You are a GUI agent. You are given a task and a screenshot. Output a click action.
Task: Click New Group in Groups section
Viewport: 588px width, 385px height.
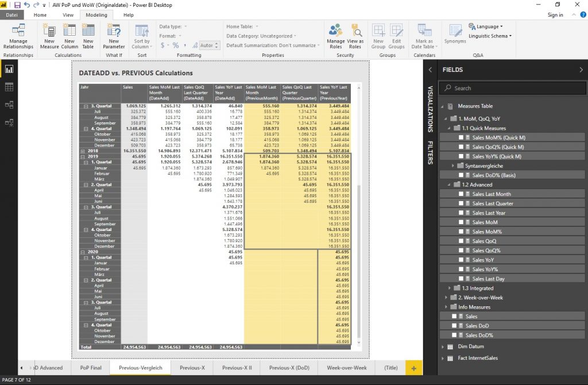tap(378, 36)
